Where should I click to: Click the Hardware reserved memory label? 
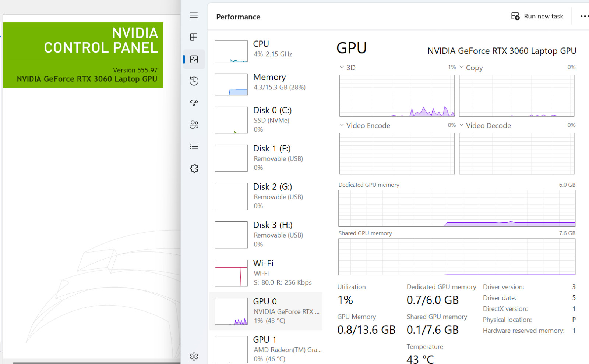(x=524, y=331)
